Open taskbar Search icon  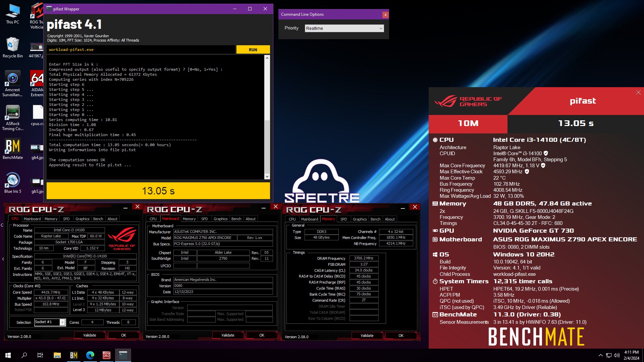(24, 355)
